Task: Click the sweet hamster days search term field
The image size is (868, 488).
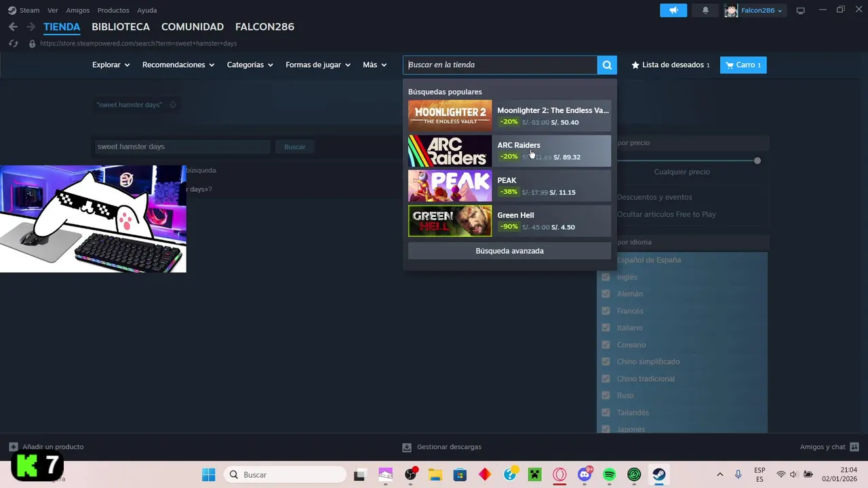Action: click(182, 146)
